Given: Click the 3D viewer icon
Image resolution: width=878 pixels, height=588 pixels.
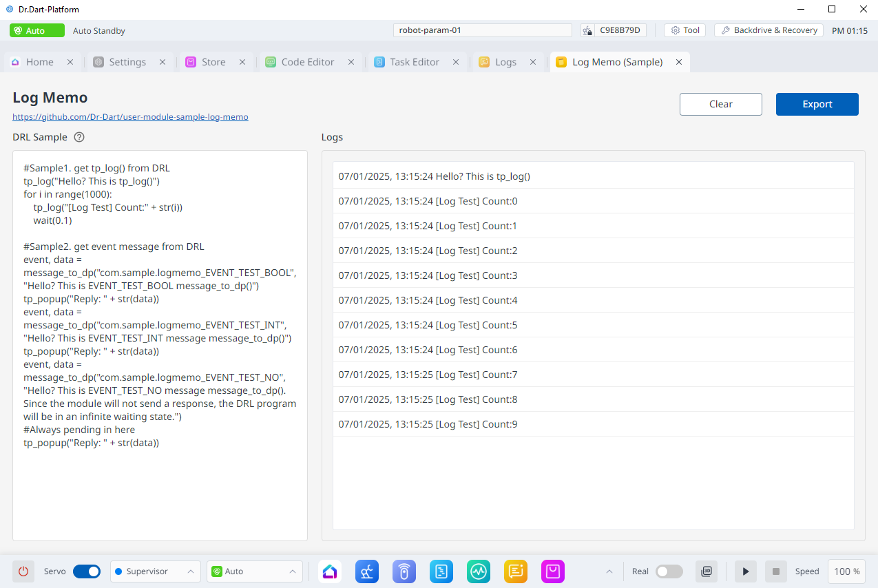Looking at the screenshot, I should coord(707,571).
